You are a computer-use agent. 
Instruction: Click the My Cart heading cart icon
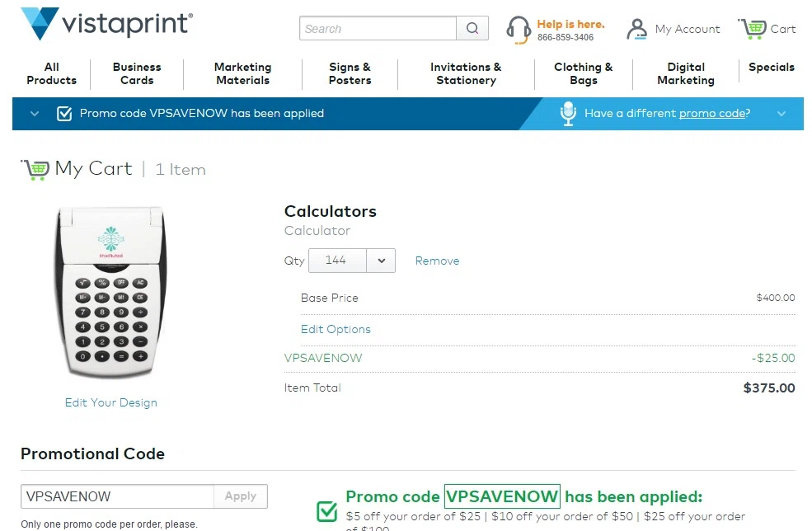(x=35, y=169)
